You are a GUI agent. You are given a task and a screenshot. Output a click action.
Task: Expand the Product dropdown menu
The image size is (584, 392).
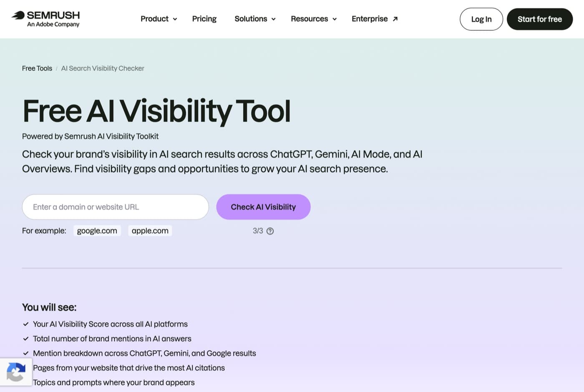point(159,19)
